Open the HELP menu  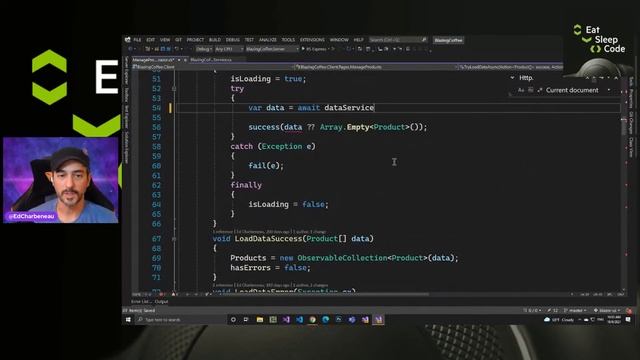359,40
